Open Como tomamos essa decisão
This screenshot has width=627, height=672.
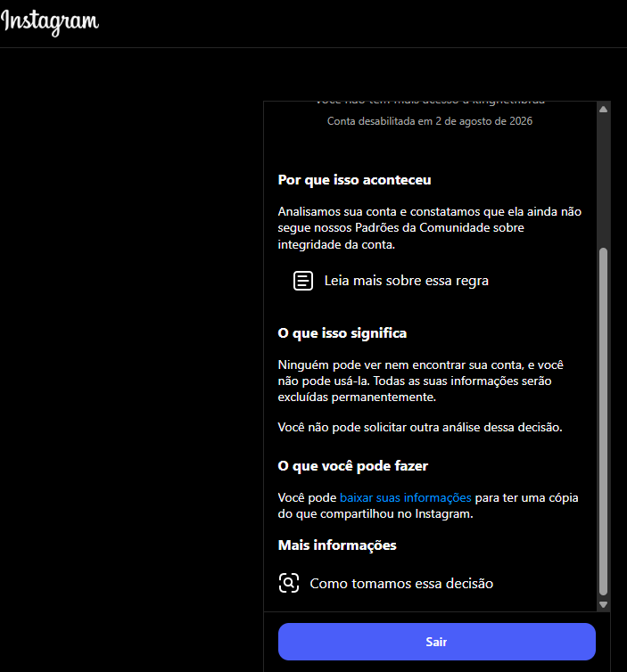click(401, 583)
